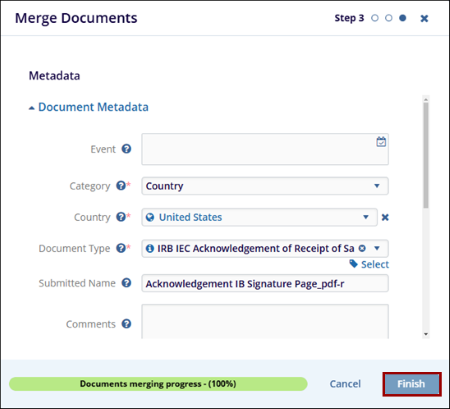The height and width of the screenshot is (409, 450).
Task: Open the Event calendar picker icon
Action: pyautogui.click(x=381, y=142)
